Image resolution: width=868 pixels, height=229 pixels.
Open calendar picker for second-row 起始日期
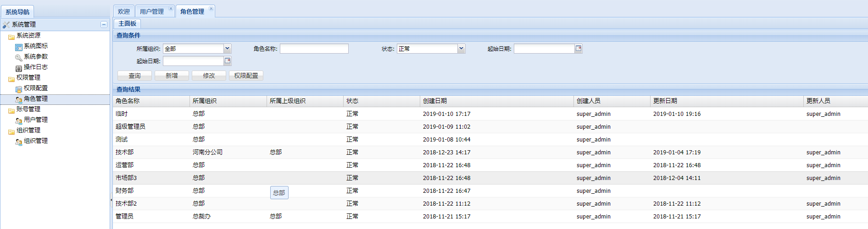[x=228, y=61]
